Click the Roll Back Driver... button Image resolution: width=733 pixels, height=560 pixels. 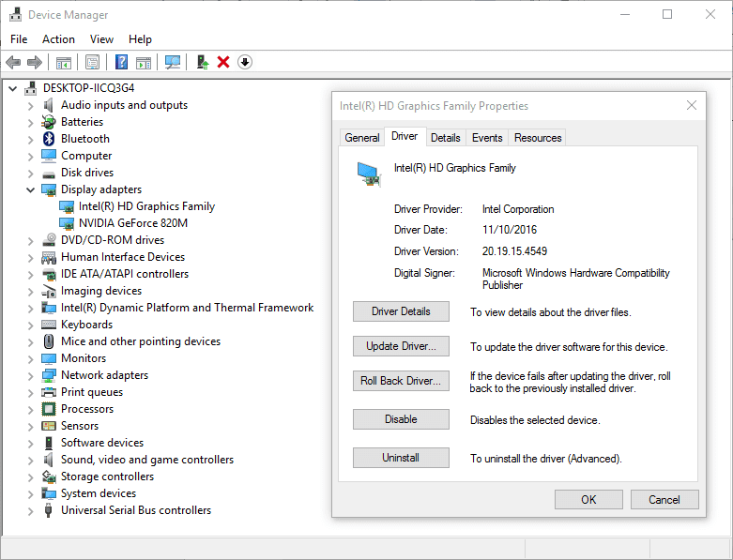401,381
